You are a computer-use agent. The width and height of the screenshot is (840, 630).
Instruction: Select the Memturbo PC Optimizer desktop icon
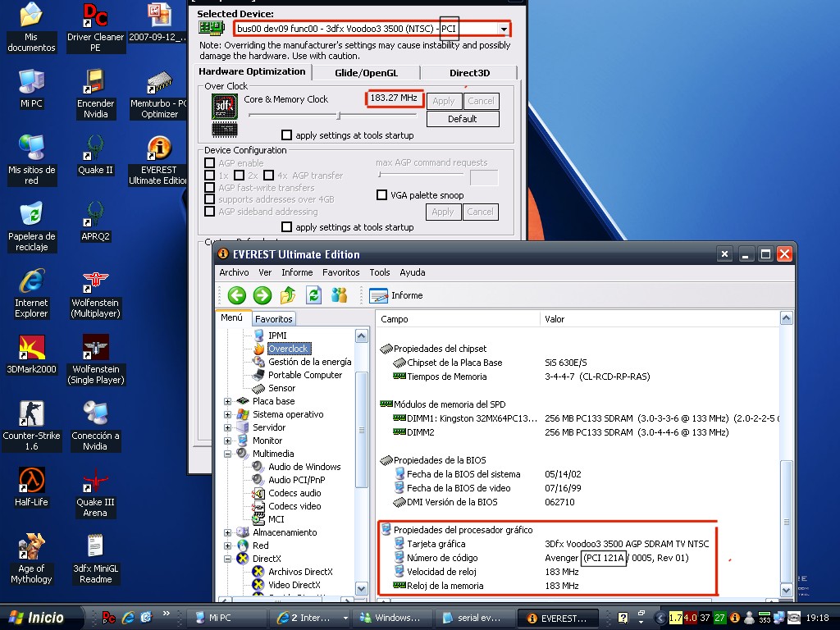click(x=159, y=94)
